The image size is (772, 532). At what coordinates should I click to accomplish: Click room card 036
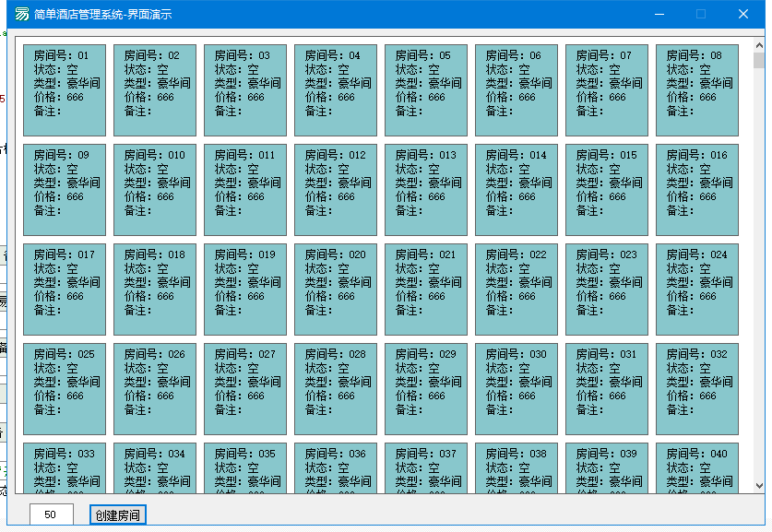point(336,468)
